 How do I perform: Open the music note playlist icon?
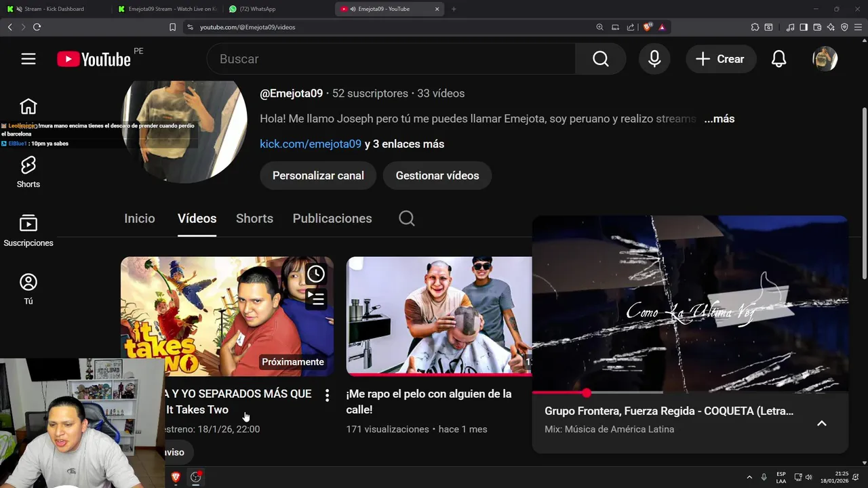coord(790,27)
